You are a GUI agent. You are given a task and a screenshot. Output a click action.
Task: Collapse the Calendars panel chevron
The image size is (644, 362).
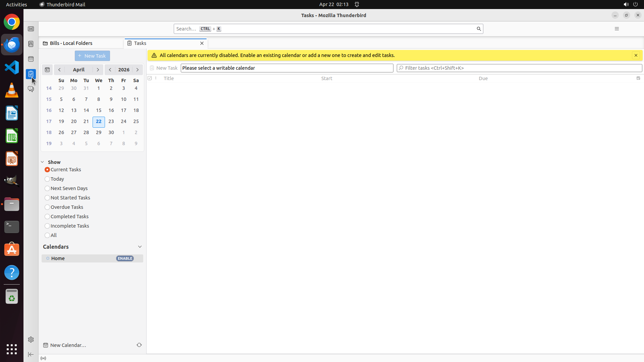[x=140, y=247]
